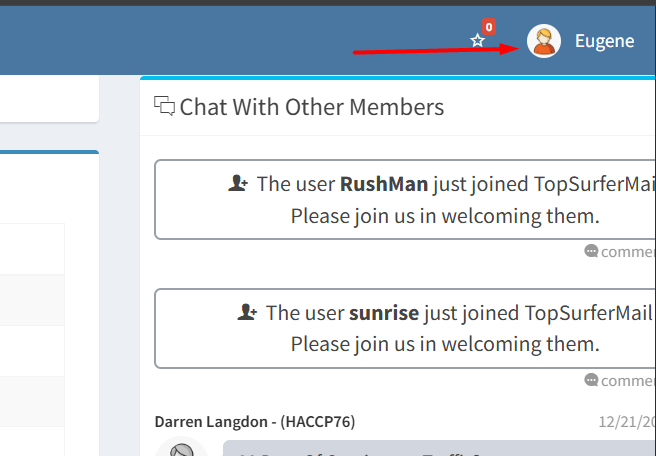This screenshot has width=656, height=456.
Task: Click the chat bubbles icon beside heading
Action: pyautogui.click(x=164, y=106)
